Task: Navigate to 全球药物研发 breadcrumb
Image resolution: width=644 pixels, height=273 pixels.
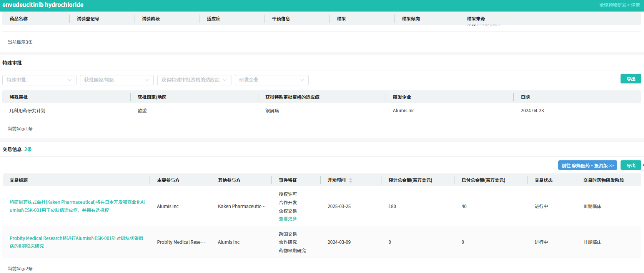Action: pos(613,5)
